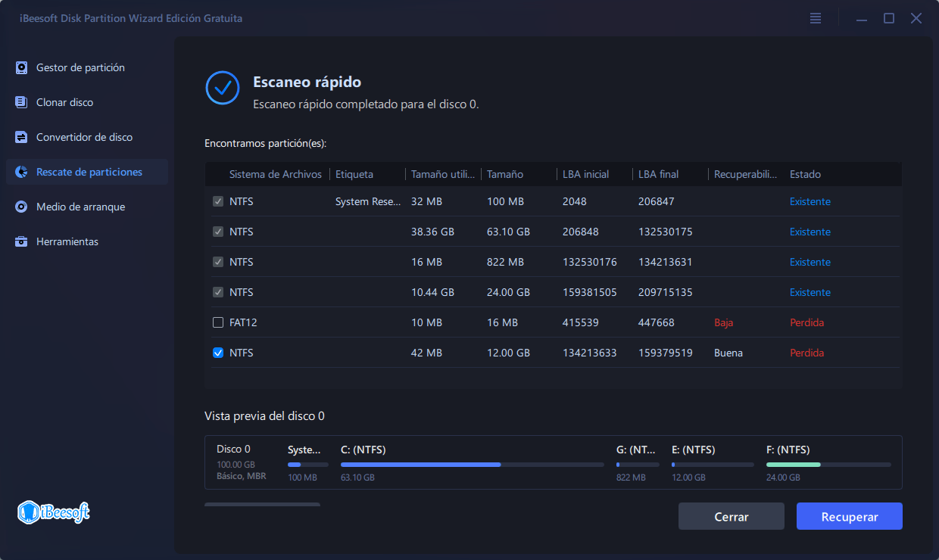Sort by Tamaño column header

pos(505,175)
